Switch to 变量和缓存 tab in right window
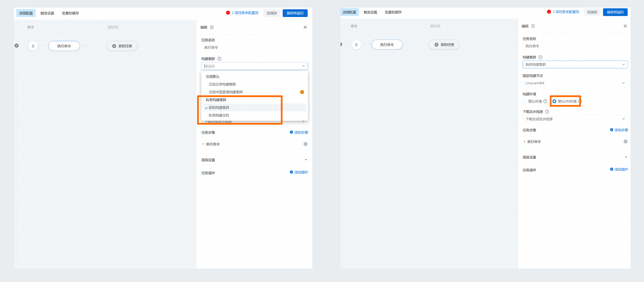The height and width of the screenshot is (282, 644). pos(393,12)
